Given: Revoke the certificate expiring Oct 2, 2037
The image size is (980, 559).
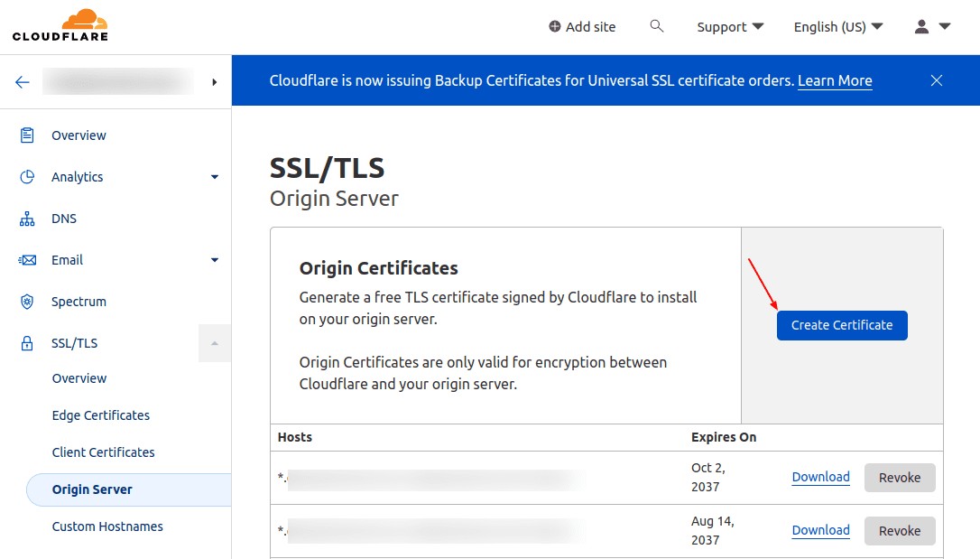Looking at the screenshot, I should 899,477.
